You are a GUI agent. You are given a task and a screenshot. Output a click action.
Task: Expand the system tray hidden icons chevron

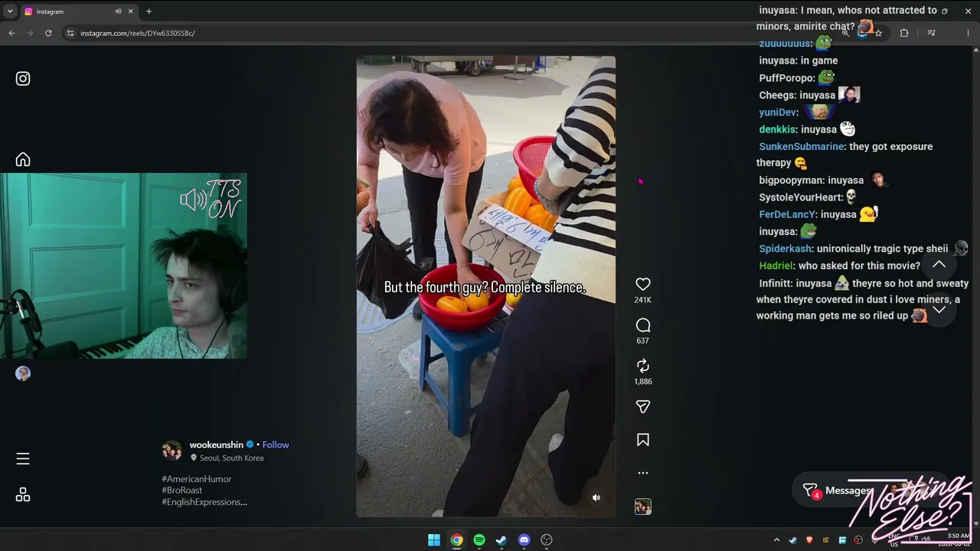coord(776,540)
